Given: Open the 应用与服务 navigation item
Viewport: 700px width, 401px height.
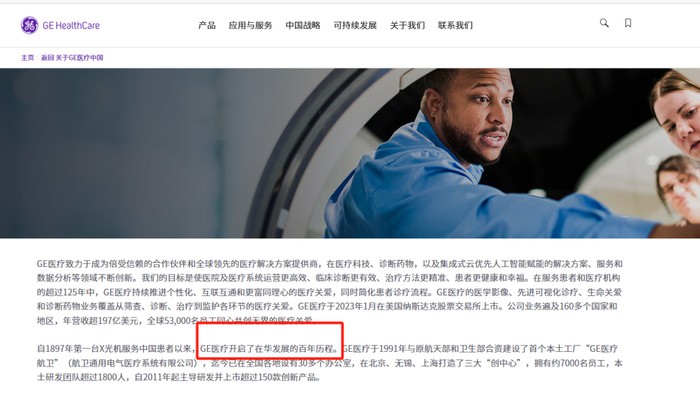Looking at the screenshot, I should click(250, 25).
